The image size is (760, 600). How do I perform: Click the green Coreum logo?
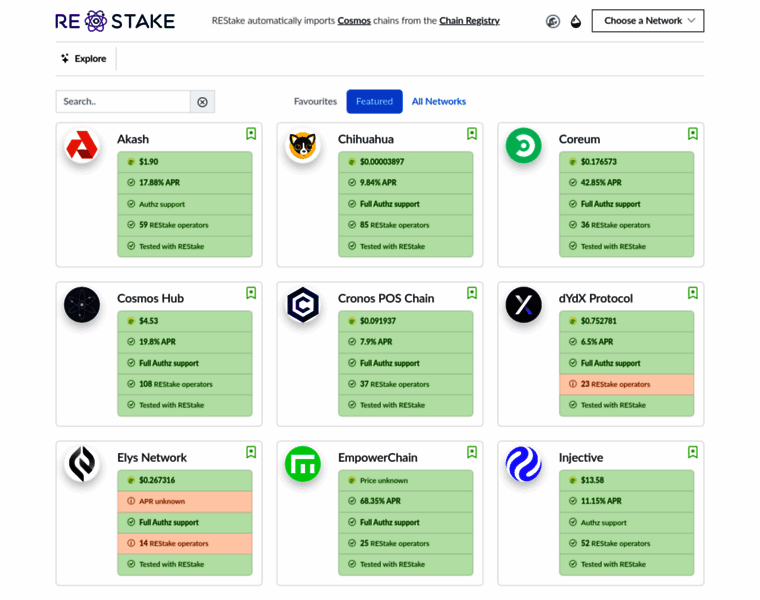click(523, 145)
